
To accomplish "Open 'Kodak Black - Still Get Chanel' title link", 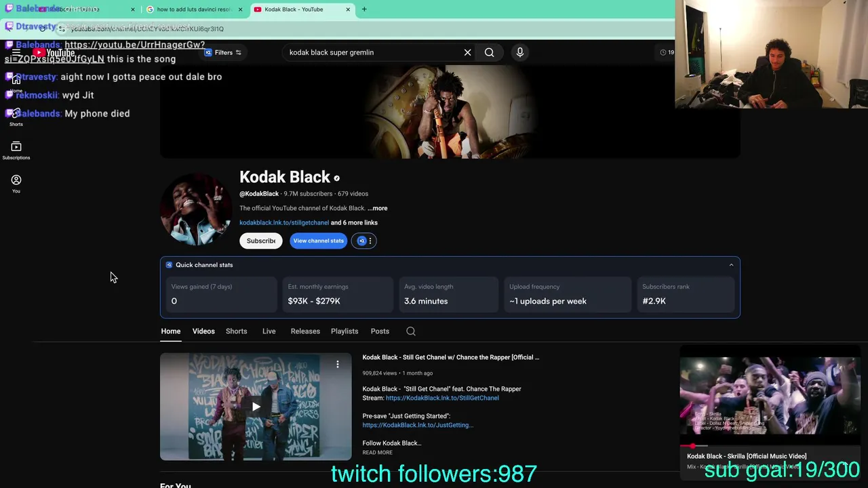I will pos(451,357).
